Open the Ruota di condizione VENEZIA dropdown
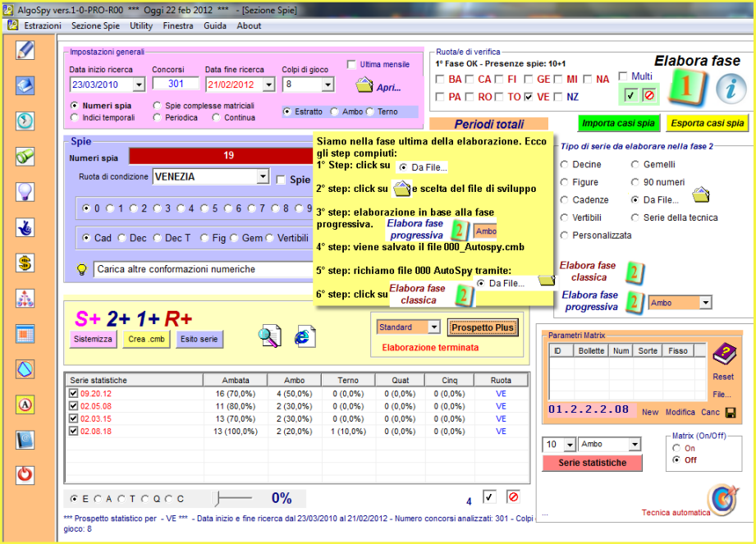 (x=263, y=176)
